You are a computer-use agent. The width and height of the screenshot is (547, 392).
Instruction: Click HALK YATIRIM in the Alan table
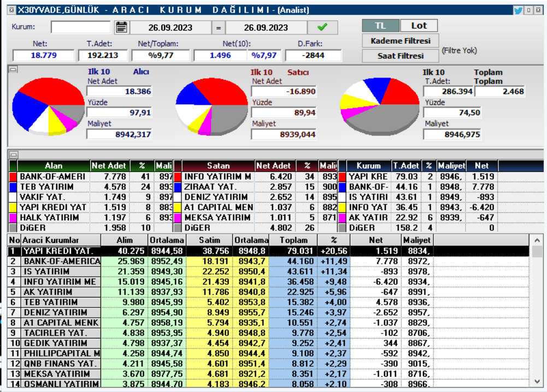(x=49, y=218)
